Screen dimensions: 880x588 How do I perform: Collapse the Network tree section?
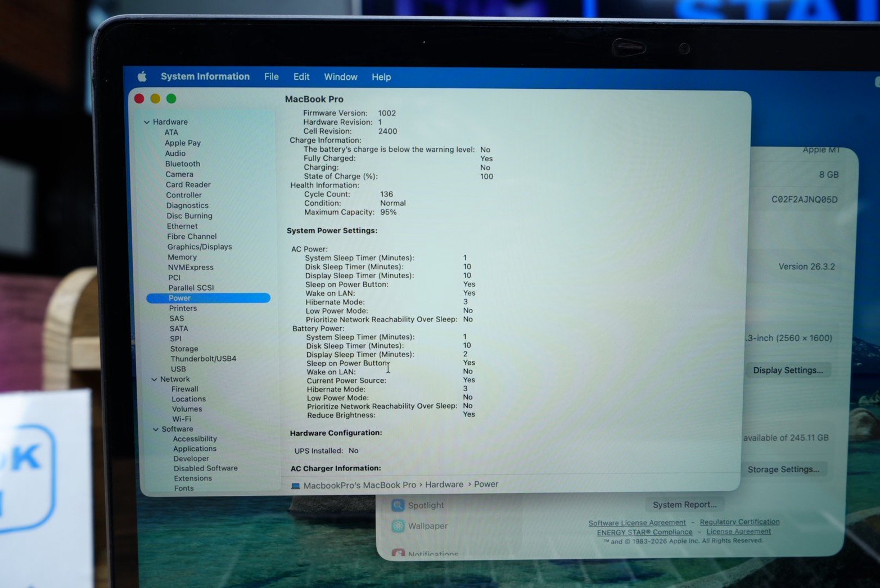154,379
